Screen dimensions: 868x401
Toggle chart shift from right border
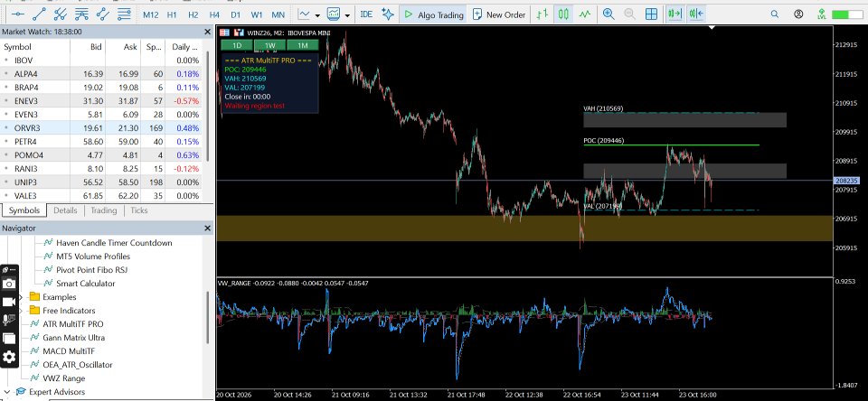696,14
